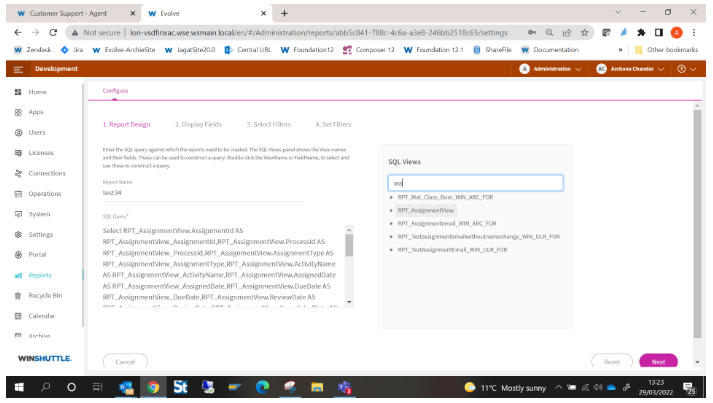This screenshot has width=713, height=403.
Task: Click the SQL Query scrollbar down arrow
Action: pos(349,302)
